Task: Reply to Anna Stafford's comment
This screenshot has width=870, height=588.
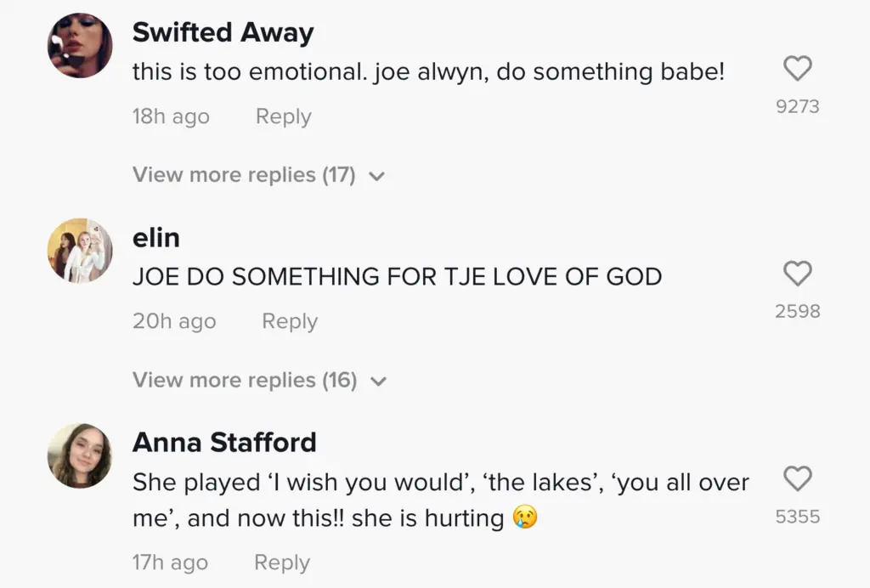Action: tap(282, 563)
